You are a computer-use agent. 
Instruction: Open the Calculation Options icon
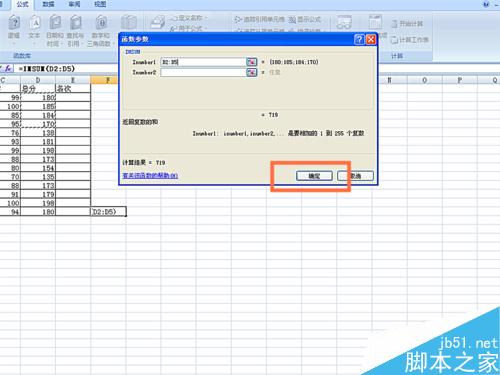[375, 23]
